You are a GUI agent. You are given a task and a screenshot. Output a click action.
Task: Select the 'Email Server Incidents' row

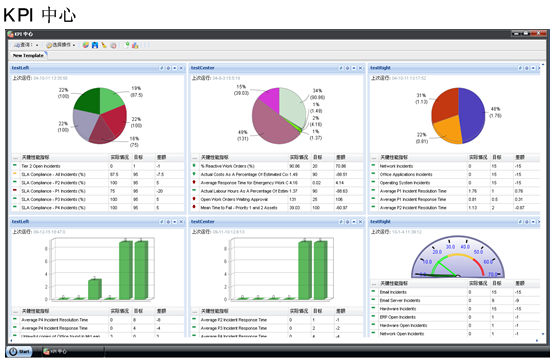tap(455, 301)
